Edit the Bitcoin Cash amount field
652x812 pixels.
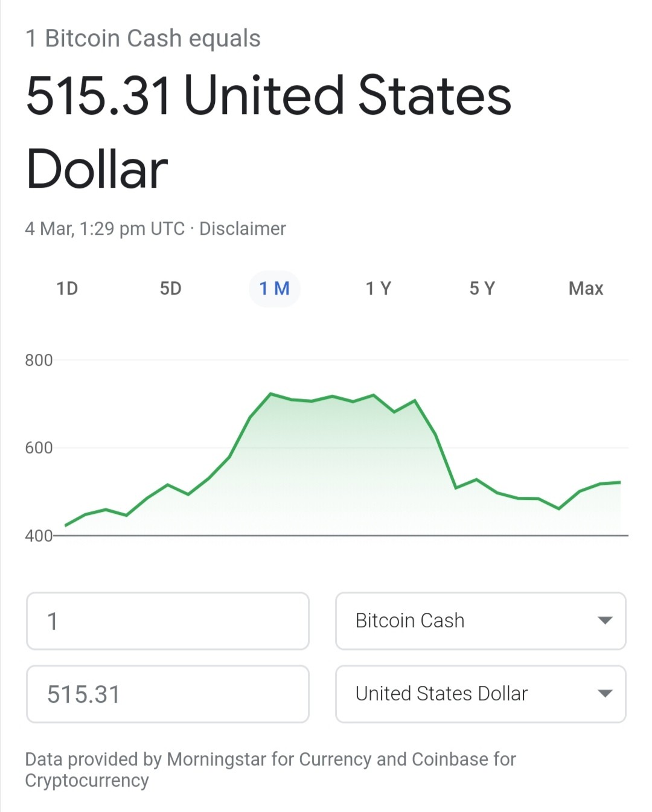coord(168,621)
